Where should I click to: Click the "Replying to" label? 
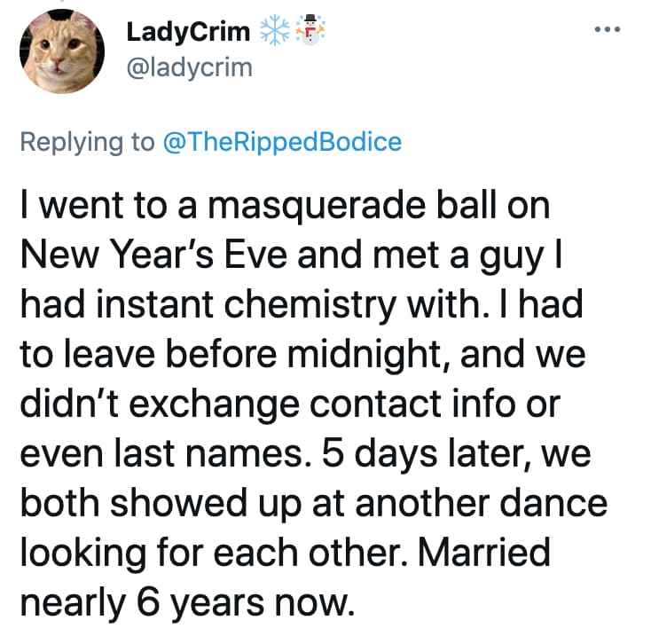89,143
